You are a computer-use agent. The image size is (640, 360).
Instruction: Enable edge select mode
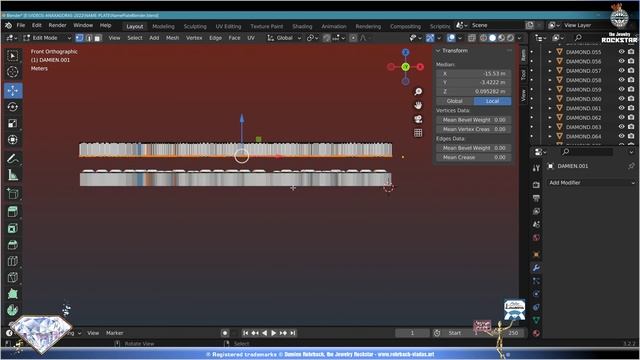(x=89, y=38)
